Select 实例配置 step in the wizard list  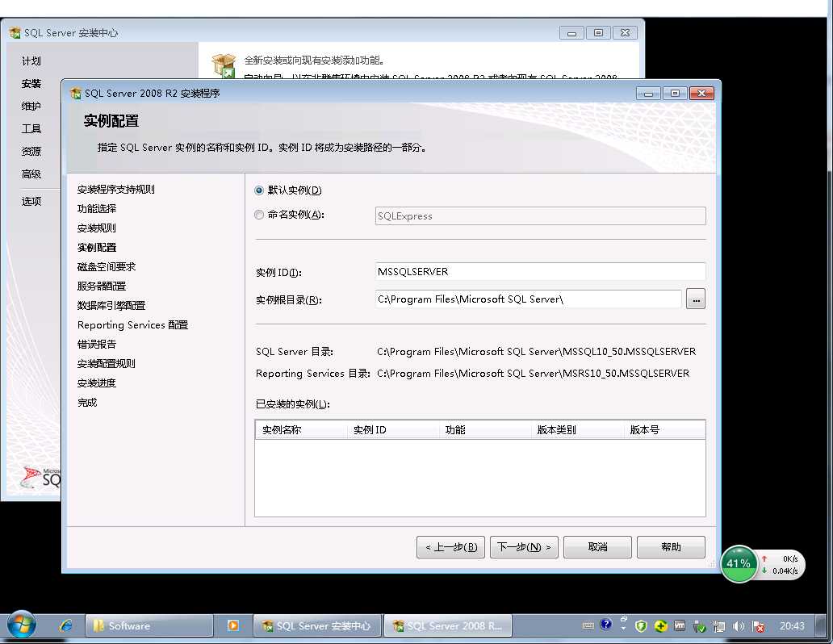97,248
